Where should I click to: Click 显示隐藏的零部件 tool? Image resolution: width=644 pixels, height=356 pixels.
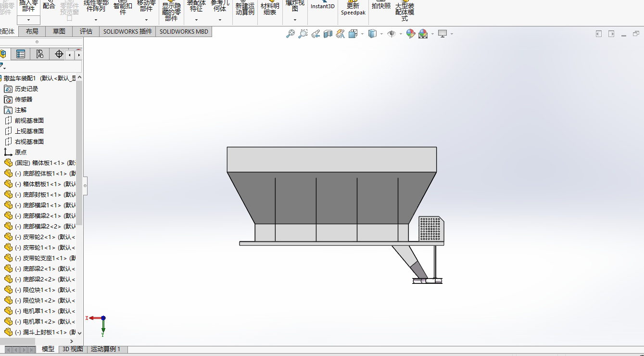171,11
